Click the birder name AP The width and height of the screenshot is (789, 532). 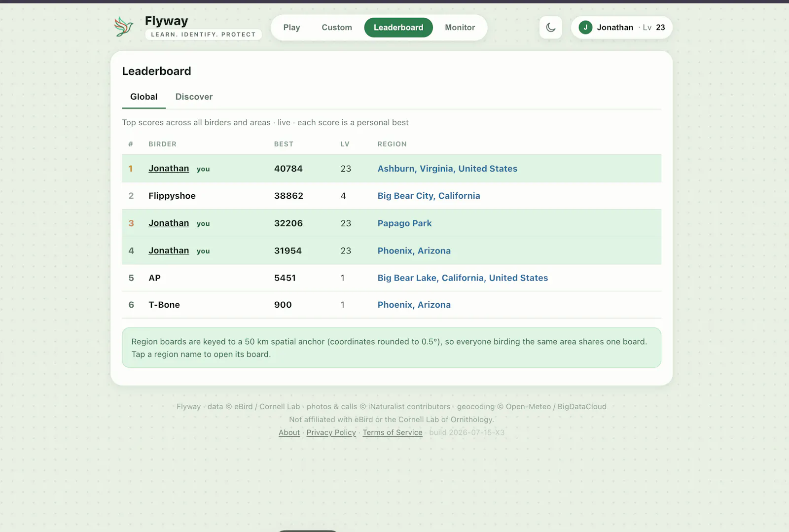(155, 278)
